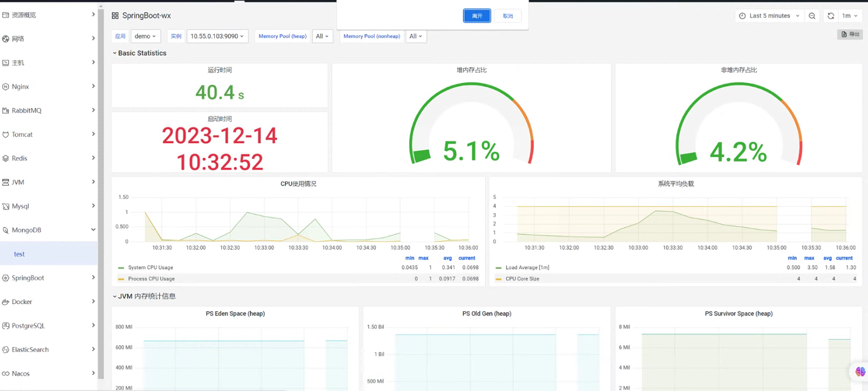The image size is (868, 391).
Task: Open the Last 5 minutes time picker
Action: point(769,16)
